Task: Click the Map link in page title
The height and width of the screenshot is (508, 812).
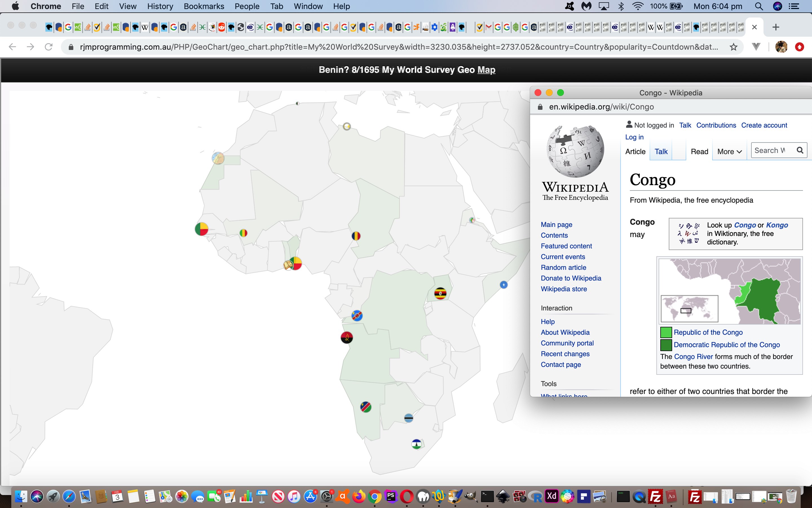Action: 486,70
